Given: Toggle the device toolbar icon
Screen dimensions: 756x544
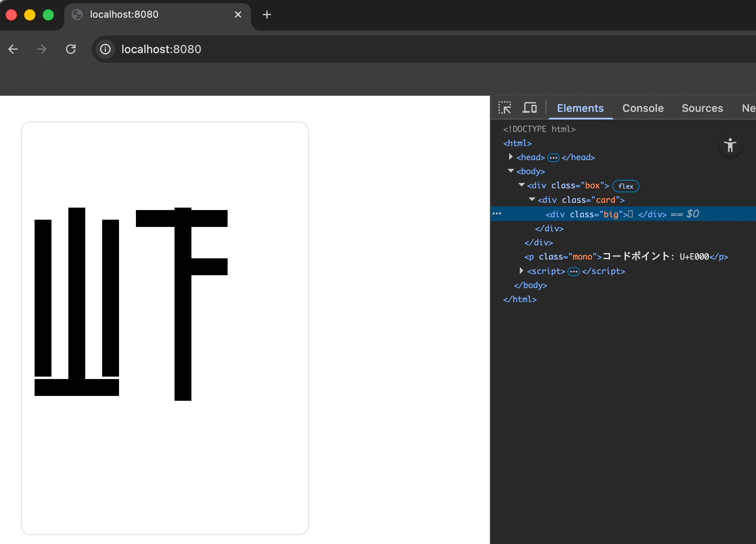Looking at the screenshot, I should point(530,108).
